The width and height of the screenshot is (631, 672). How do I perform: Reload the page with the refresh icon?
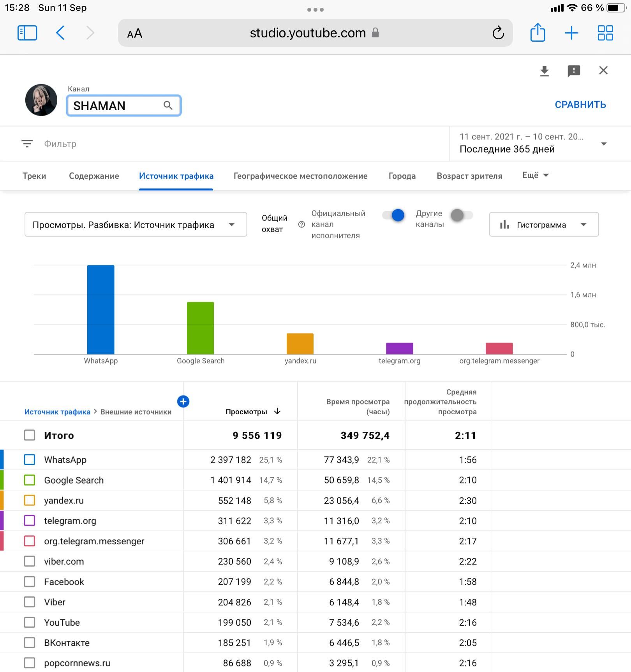pyautogui.click(x=498, y=33)
